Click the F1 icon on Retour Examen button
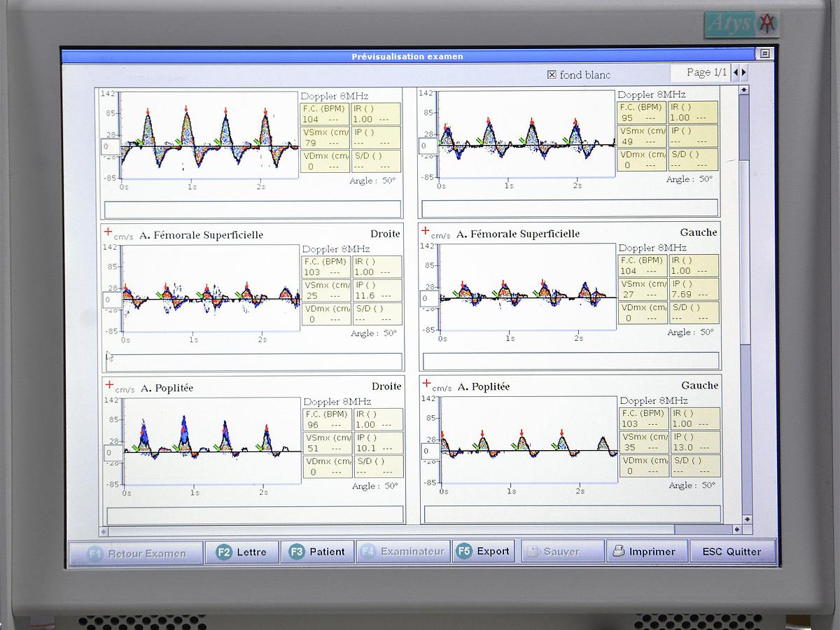 (97, 551)
